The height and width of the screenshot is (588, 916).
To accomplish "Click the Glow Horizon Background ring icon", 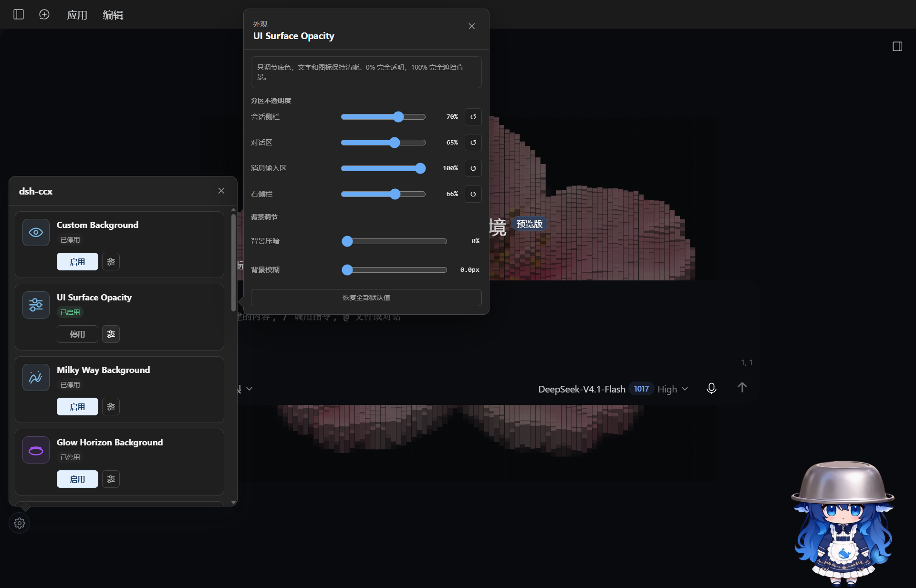I will (x=36, y=450).
